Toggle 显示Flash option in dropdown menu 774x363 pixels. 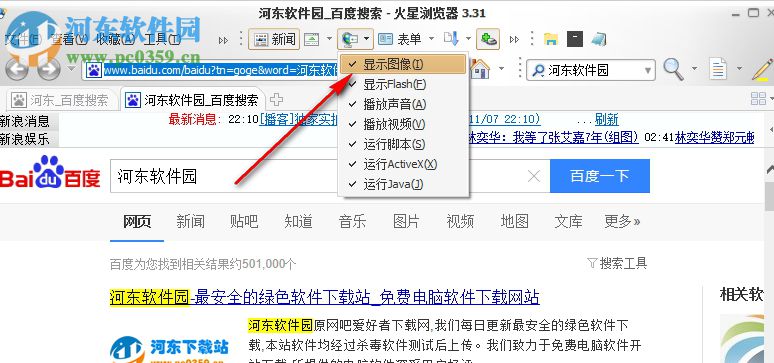403,84
